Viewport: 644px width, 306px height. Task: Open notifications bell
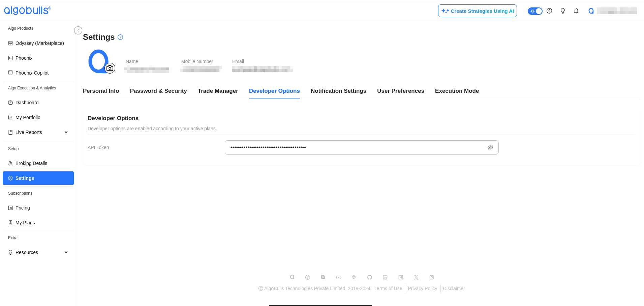point(576,11)
